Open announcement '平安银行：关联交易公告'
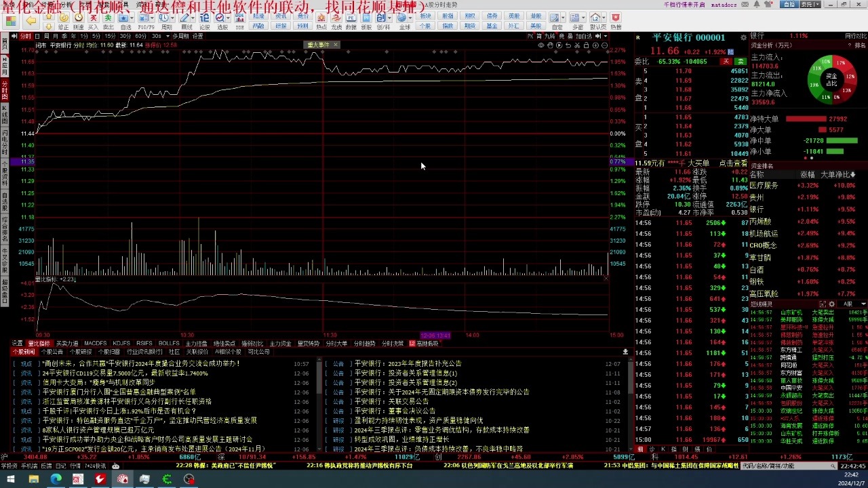Image resolution: width=868 pixels, height=488 pixels. [391, 401]
